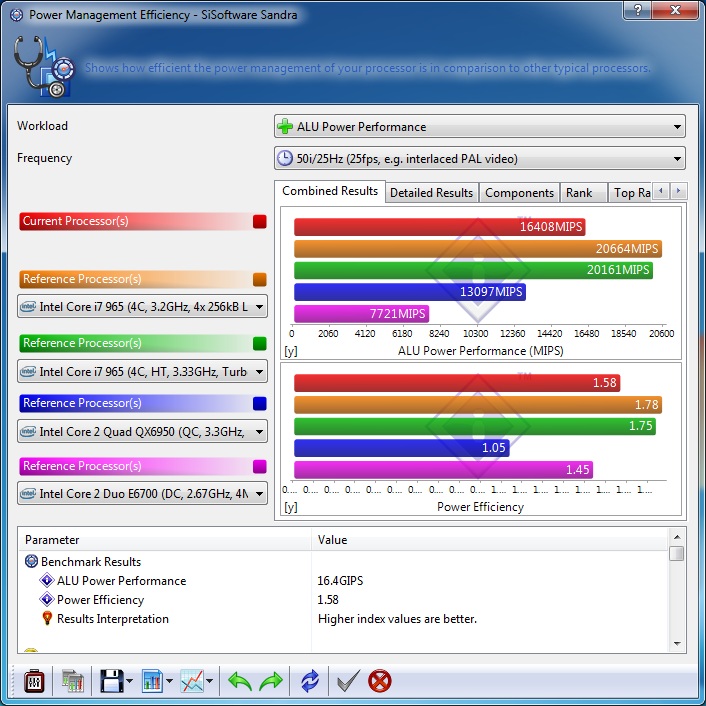Click the Parameter column header
The image size is (706, 706).
coord(165,539)
